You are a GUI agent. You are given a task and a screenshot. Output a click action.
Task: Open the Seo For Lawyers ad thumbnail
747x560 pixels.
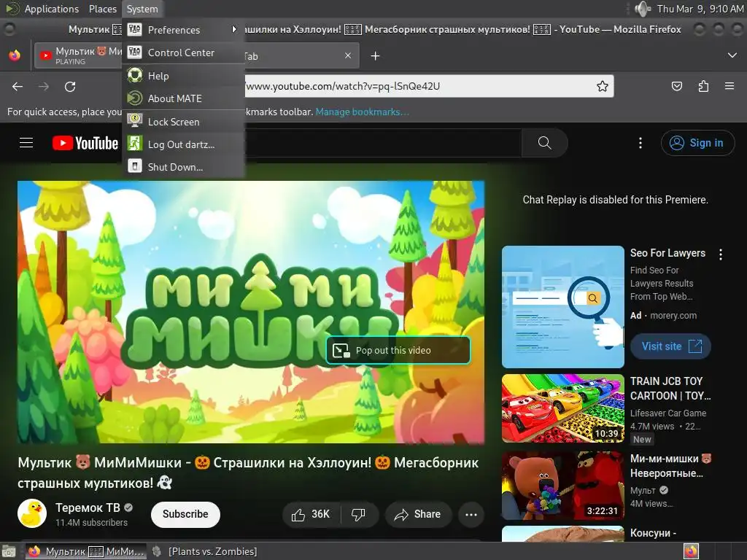click(562, 307)
